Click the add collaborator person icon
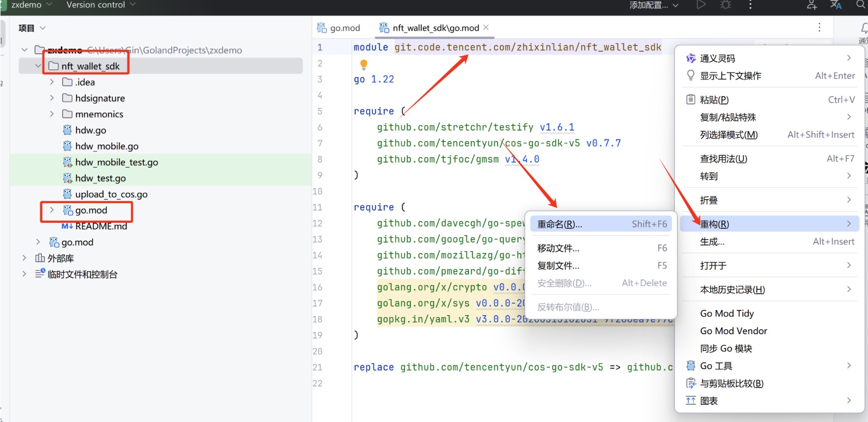Screen dimensions: 868x422 pyautogui.click(x=812, y=5)
